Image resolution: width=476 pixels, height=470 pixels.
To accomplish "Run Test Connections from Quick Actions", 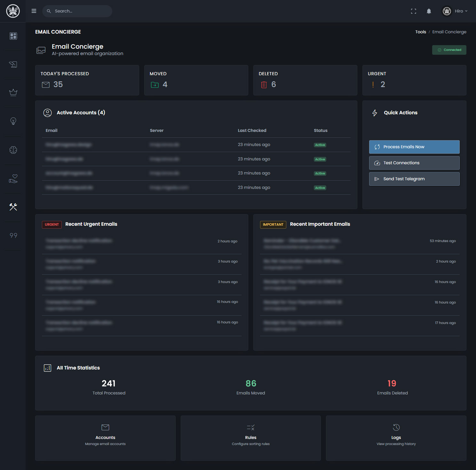I will (414, 163).
